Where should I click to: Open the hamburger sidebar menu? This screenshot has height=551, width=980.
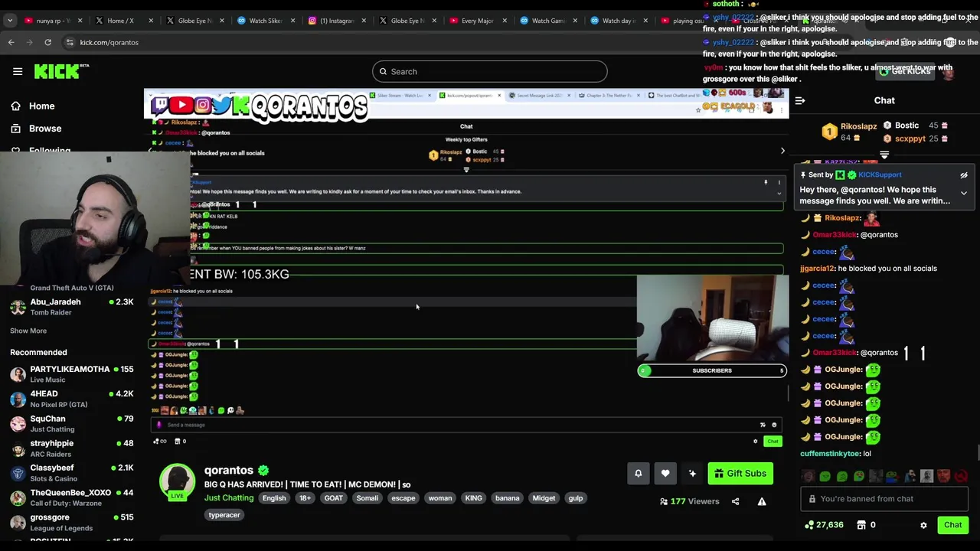(x=18, y=71)
